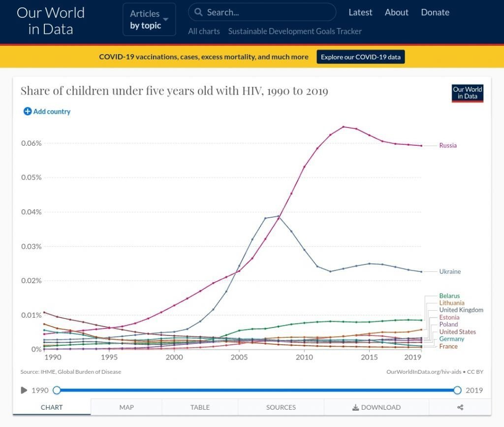Select the Russia legend label
504x427 pixels.
pyautogui.click(x=448, y=145)
